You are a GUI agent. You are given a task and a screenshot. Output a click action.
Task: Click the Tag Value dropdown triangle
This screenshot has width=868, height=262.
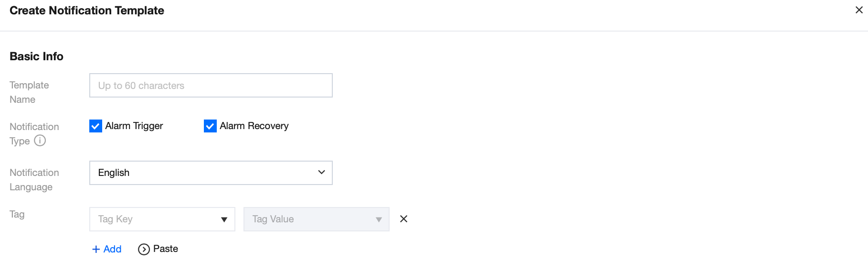point(379,219)
